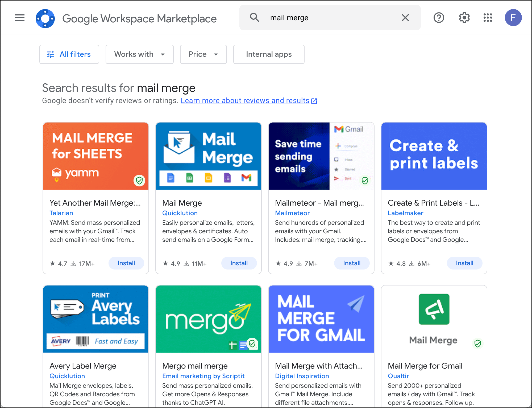Expand the Works with dropdown
Image resolution: width=532 pixels, height=408 pixels.
[x=139, y=54]
